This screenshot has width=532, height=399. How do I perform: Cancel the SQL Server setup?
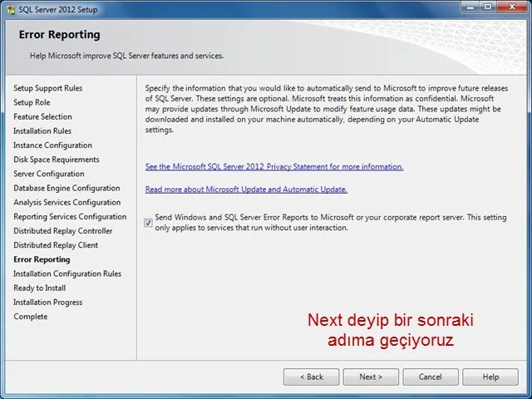[431, 377]
